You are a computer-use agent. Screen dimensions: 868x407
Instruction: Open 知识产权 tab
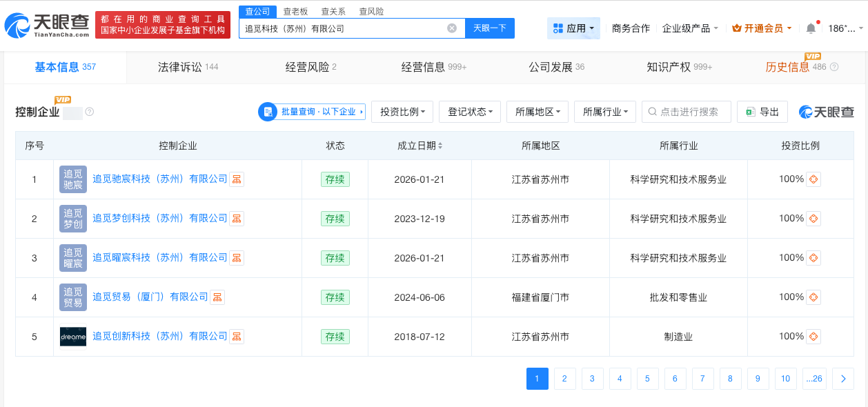pos(679,67)
